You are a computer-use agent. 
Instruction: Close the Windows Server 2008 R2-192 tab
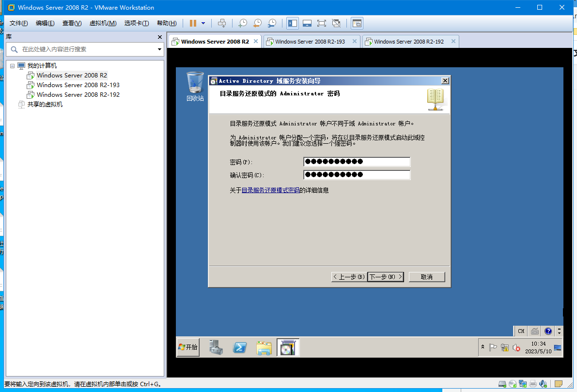453,41
